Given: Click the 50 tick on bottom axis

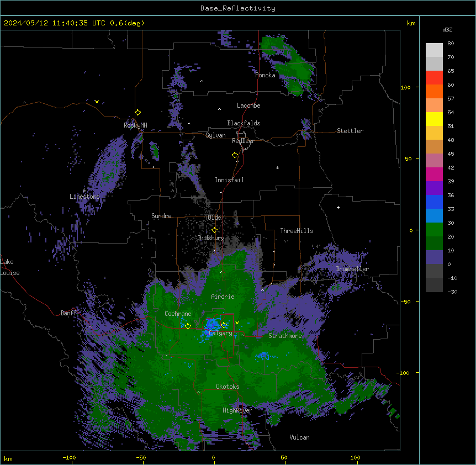Looking at the screenshot, I should 284,457.
